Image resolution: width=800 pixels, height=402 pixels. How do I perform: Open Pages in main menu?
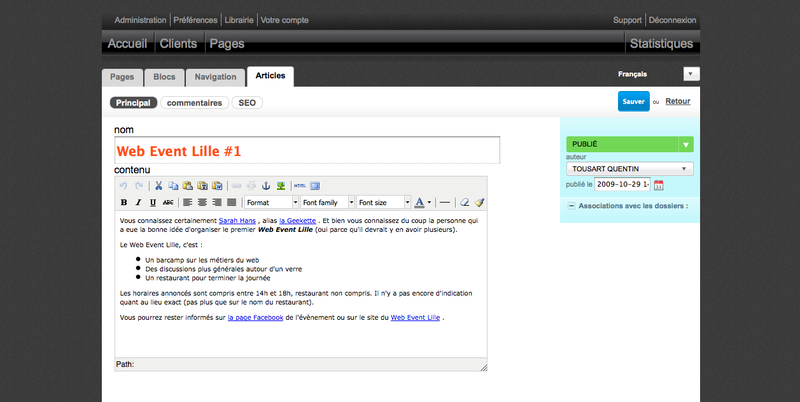227,44
